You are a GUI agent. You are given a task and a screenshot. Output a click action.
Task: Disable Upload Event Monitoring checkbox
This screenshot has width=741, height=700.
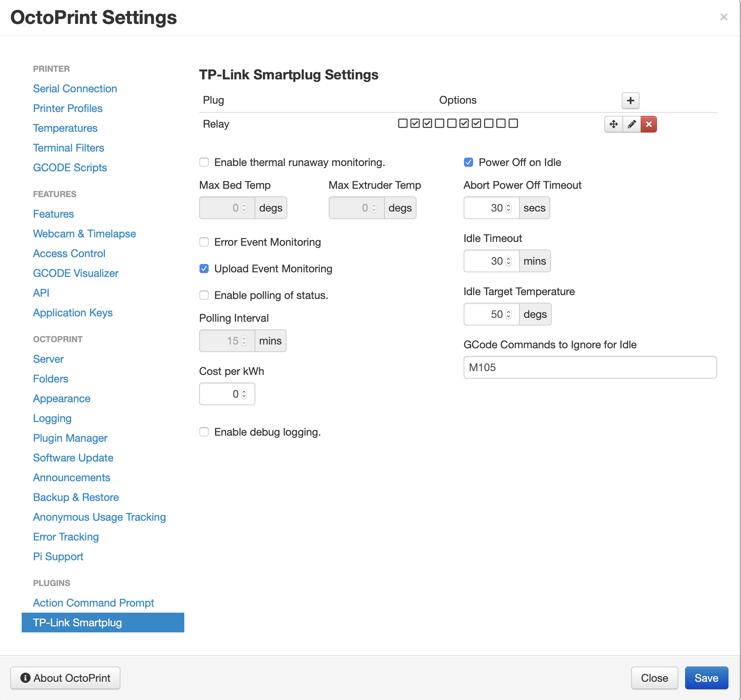pos(204,269)
